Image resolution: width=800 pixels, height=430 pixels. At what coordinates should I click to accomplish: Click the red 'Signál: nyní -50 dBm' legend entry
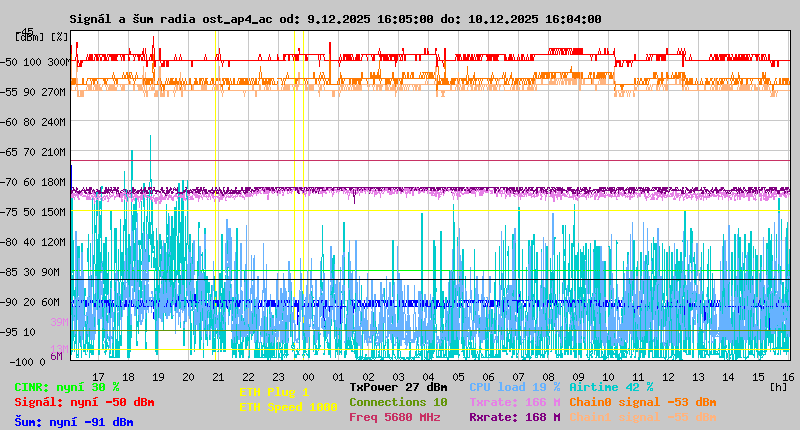click(84, 402)
